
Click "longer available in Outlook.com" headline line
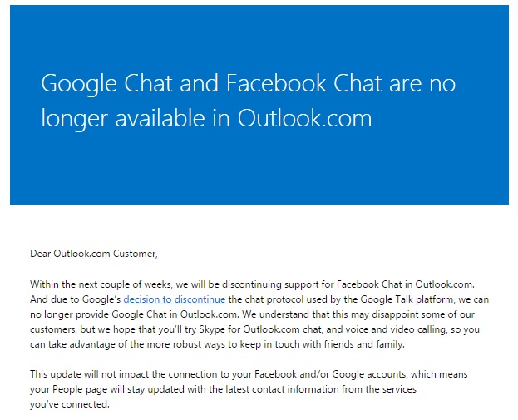(x=206, y=118)
